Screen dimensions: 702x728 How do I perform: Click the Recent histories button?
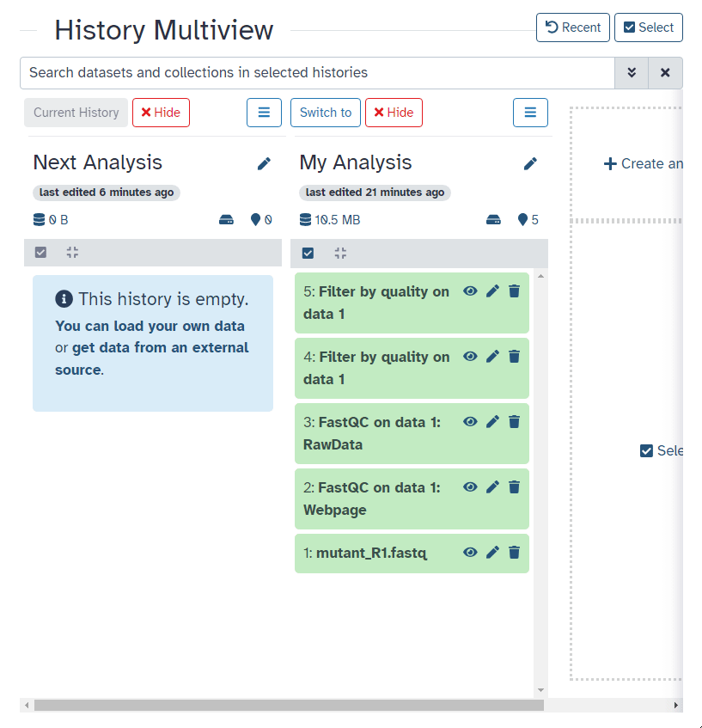pyautogui.click(x=572, y=28)
